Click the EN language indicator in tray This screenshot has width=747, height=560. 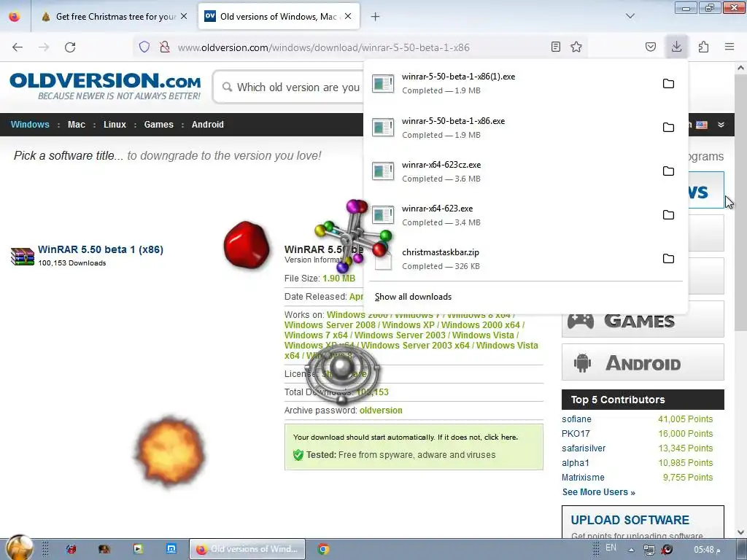point(611,548)
